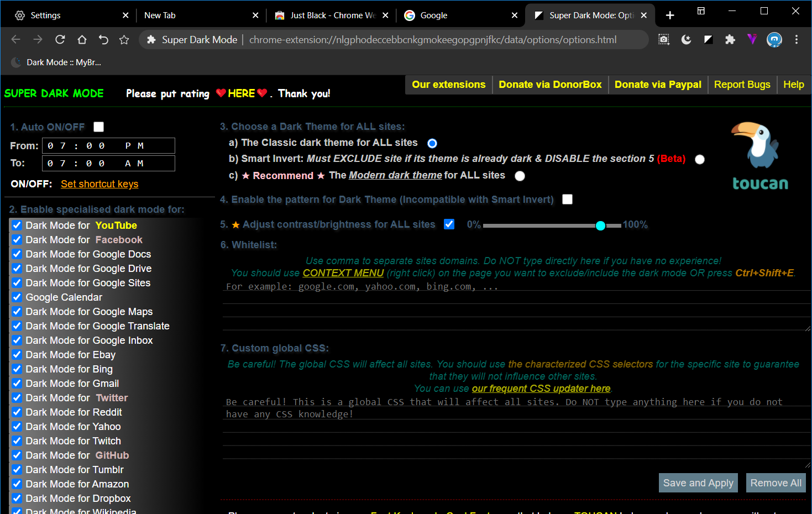
Task: Click the screenshot capture extension icon
Action: point(664,39)
